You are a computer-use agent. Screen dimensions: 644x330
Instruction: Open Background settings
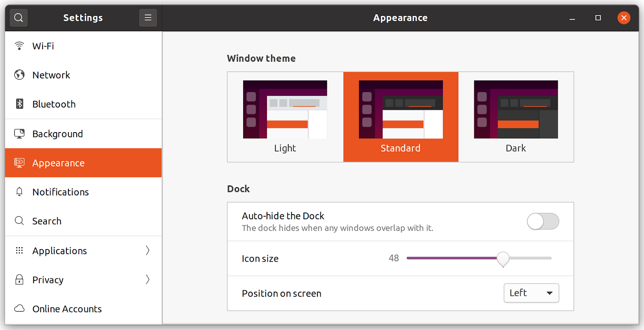[83, 134]
